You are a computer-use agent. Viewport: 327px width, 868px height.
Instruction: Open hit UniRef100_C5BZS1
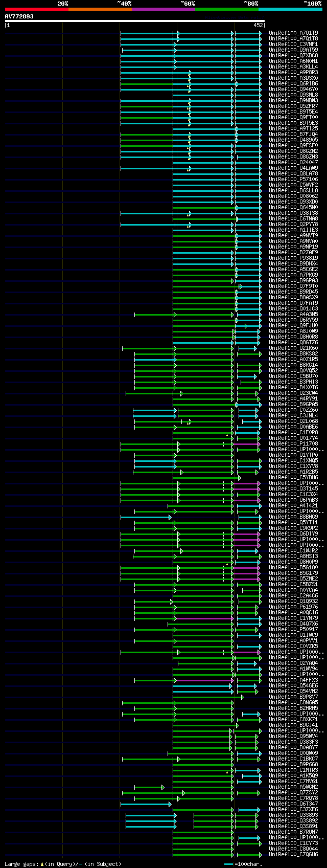tap(293, 584)
